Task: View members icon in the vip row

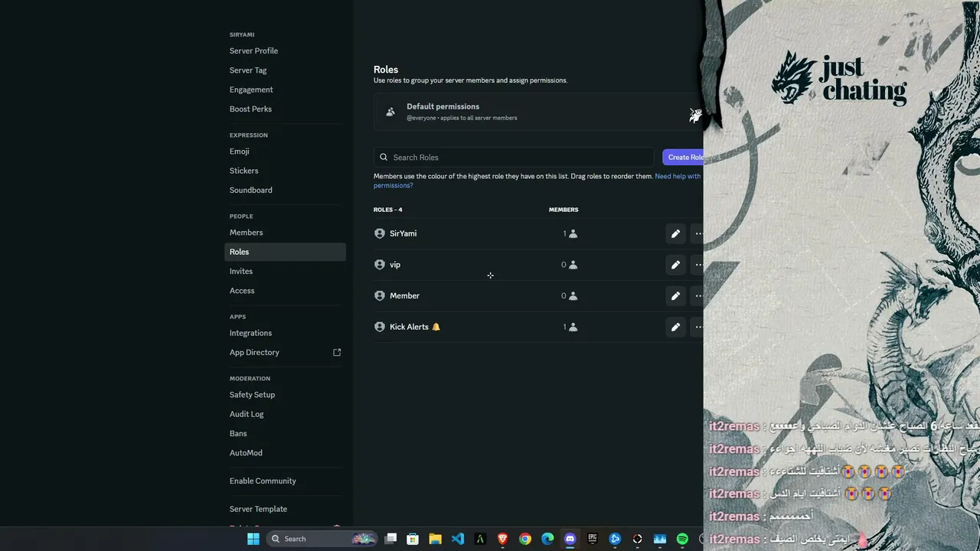Action: click(573, 265)
